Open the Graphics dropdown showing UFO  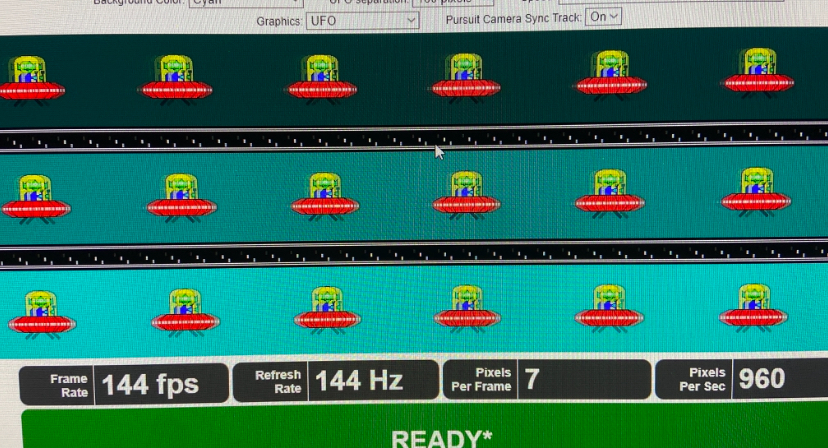point(362,21)
